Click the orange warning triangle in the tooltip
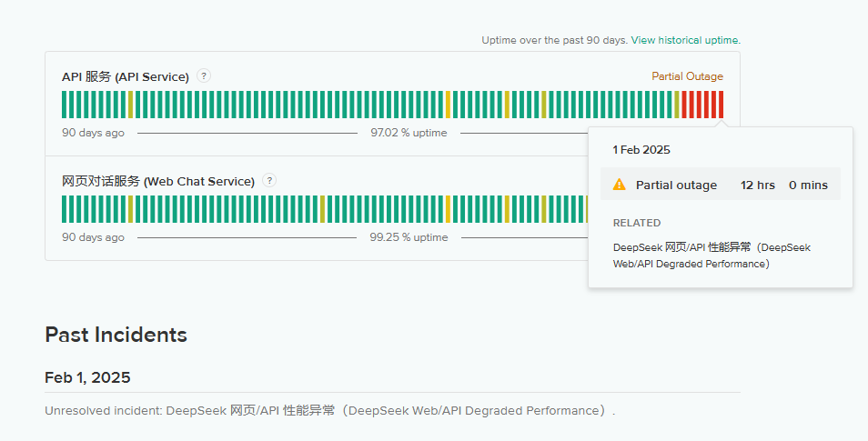The width and height of the screenshot is (868, 441). 619,185
